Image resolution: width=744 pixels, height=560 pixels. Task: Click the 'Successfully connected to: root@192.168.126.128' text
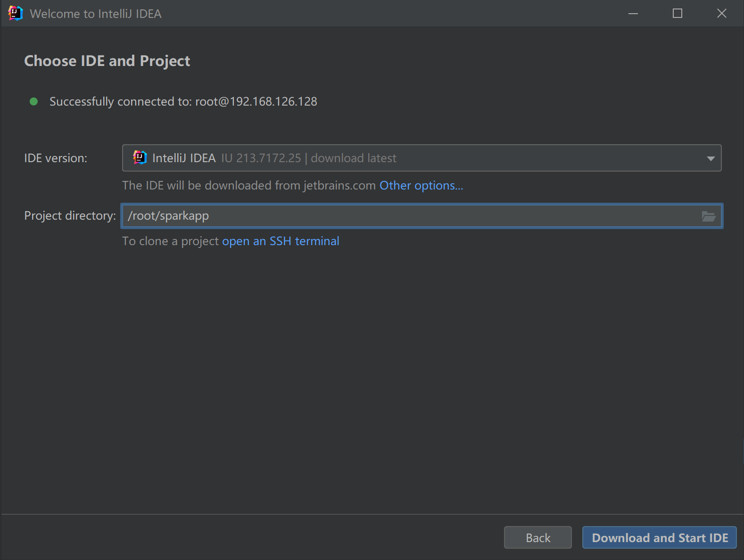[x=183, y=101]
